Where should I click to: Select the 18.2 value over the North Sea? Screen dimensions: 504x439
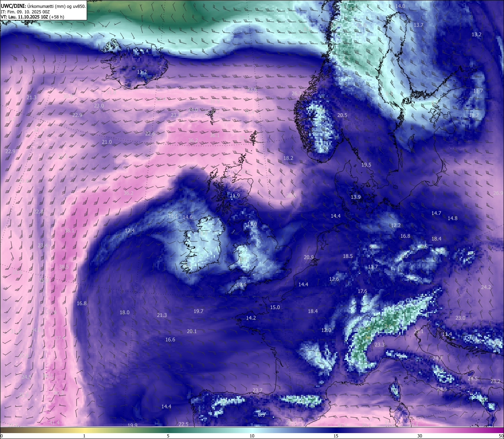pos(288,158)
